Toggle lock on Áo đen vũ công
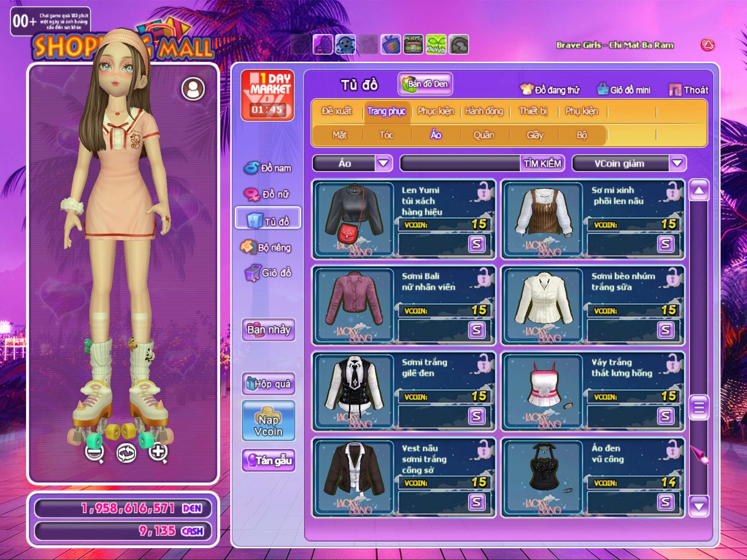Image resolution: width=747 pixels, height=560 pixels. [674, 449]
